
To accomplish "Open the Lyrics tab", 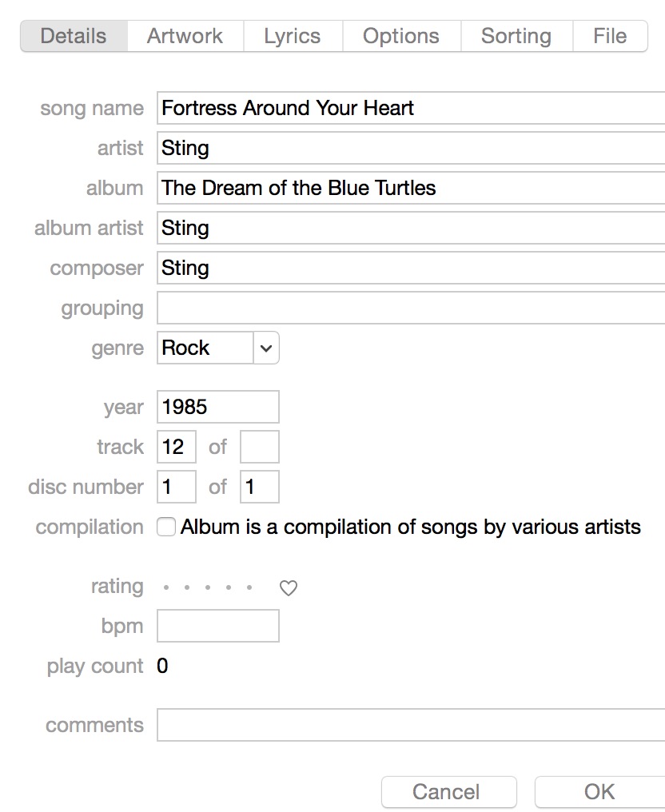I will tap(293, 36).
